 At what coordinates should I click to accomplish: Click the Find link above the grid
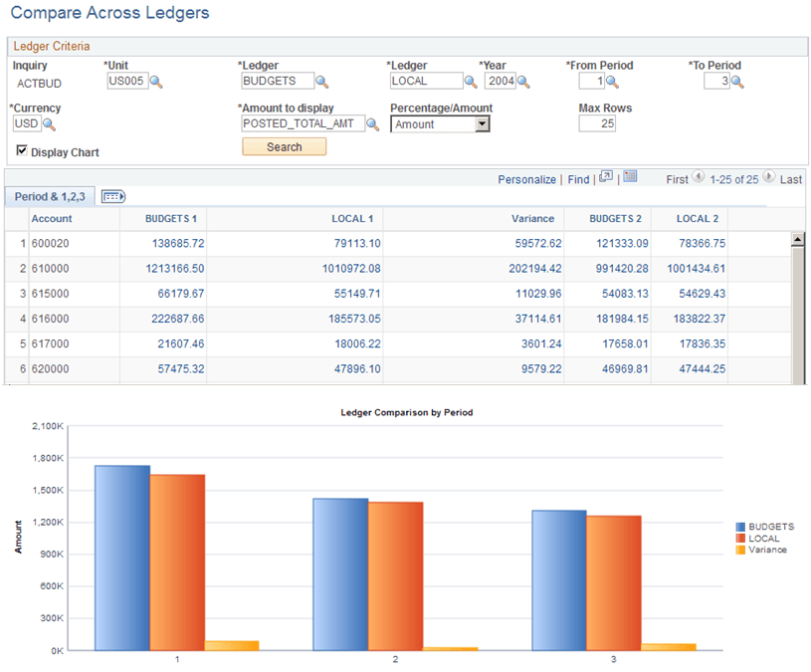click(x=578, y=179)
